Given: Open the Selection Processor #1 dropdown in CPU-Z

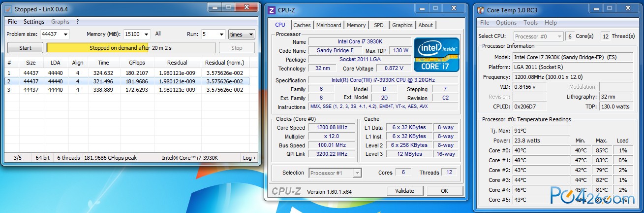Looking at the screenshot, I should point(335,173).
